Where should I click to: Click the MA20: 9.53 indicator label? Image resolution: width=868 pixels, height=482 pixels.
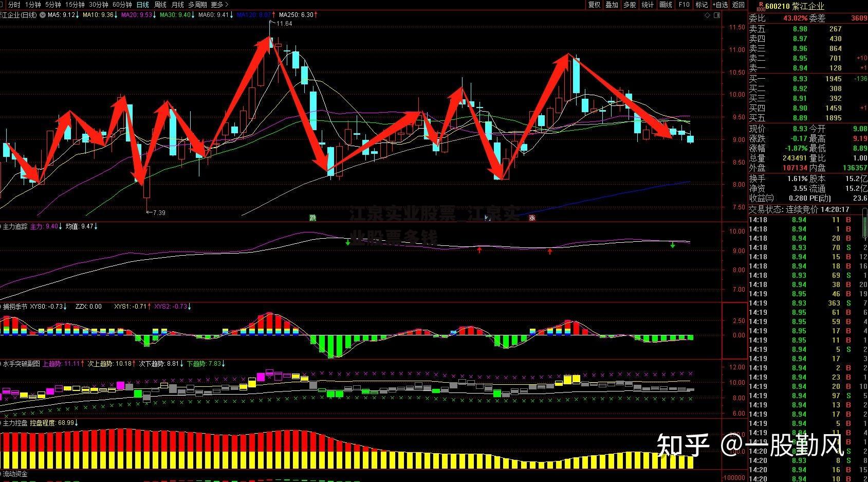139,15
